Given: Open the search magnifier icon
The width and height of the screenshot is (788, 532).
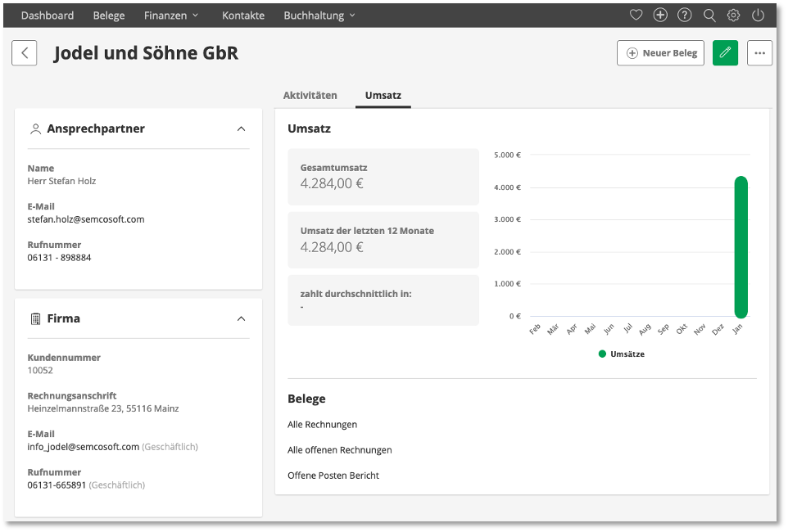Looking at the screenshot, I should 709,15.
